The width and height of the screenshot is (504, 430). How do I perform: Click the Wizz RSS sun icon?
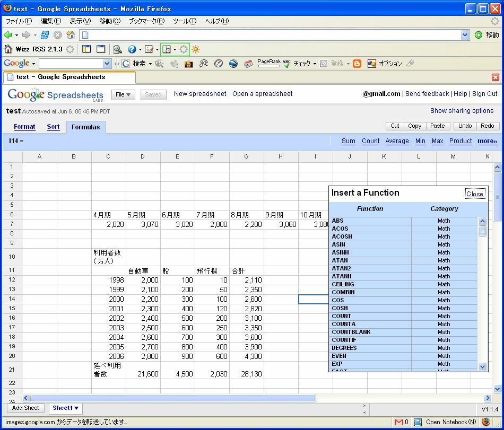[195, 49]
